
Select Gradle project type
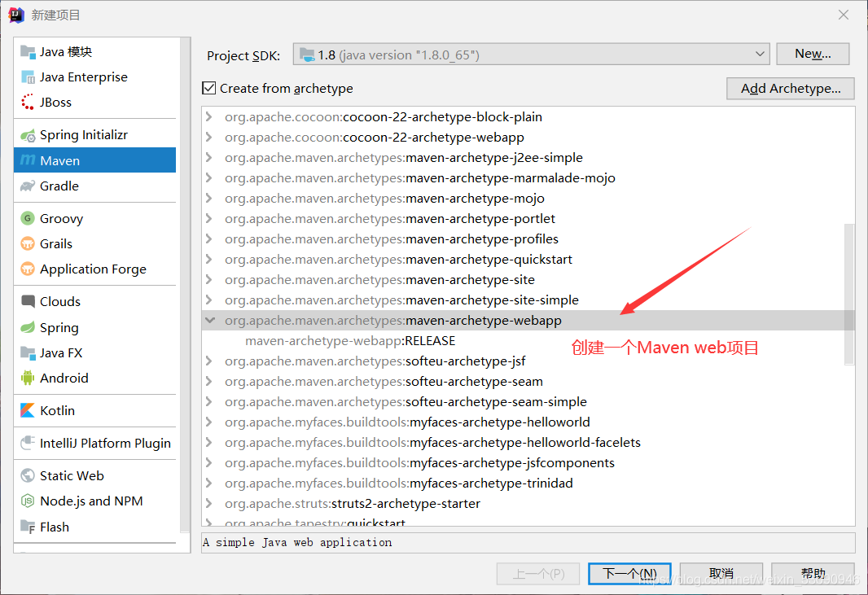pos(94,186)
